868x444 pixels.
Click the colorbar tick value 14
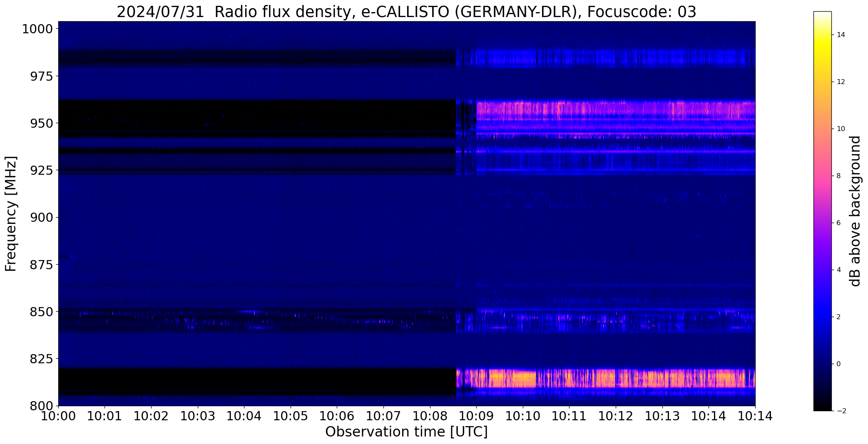tap(841, 35)
